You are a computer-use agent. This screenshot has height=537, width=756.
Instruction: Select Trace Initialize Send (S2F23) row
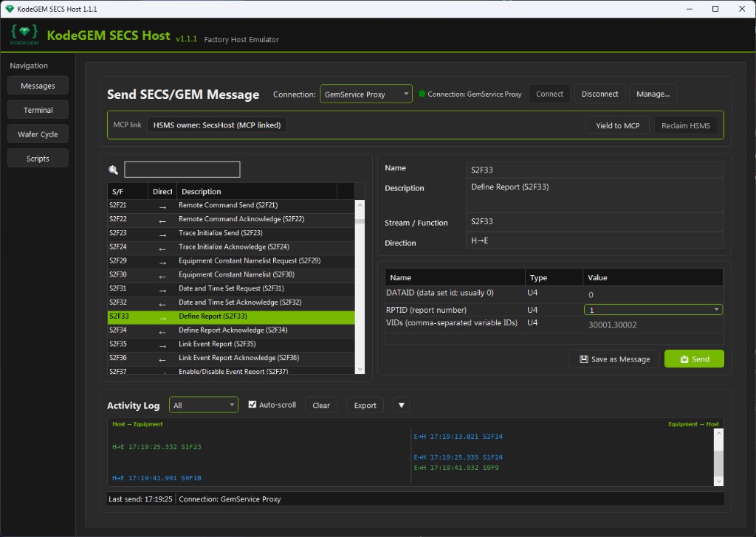(231, 233)
